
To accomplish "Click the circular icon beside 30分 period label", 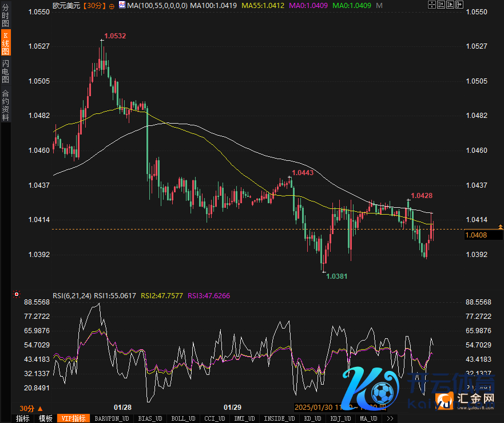I will 111,6.
